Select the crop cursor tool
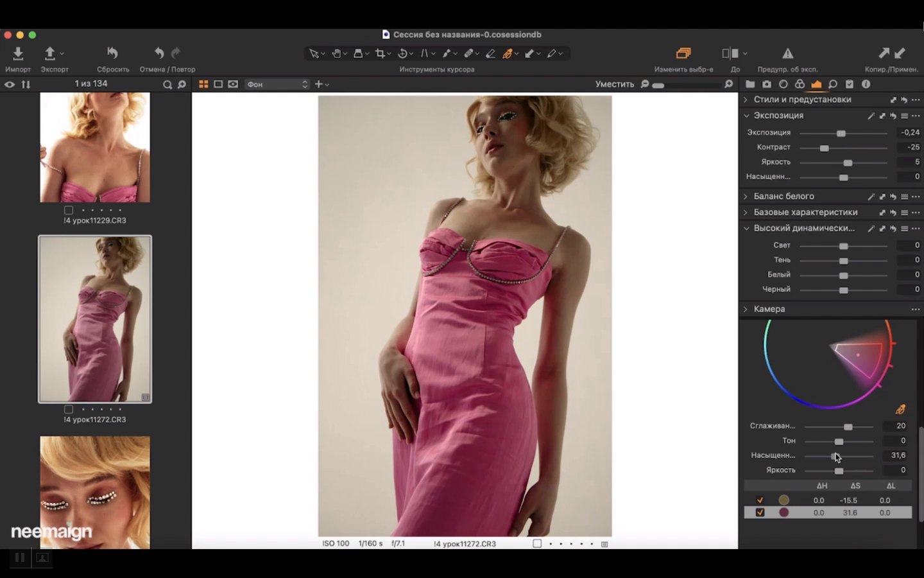The image size is (924, 578). coord(380,54)
